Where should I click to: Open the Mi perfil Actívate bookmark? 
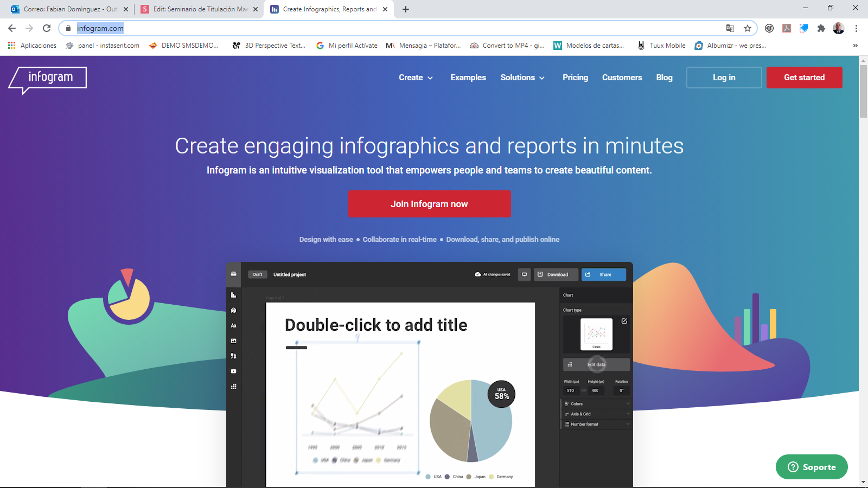tap(347, 46)
